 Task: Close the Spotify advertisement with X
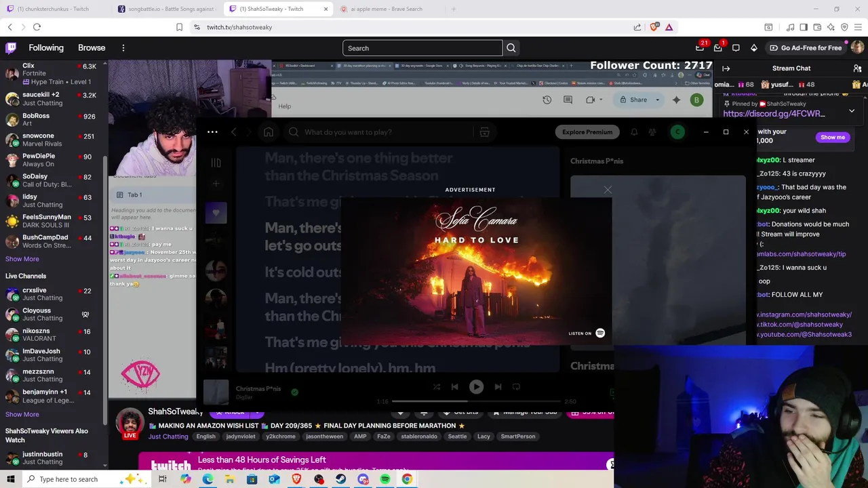click(608, 190)
